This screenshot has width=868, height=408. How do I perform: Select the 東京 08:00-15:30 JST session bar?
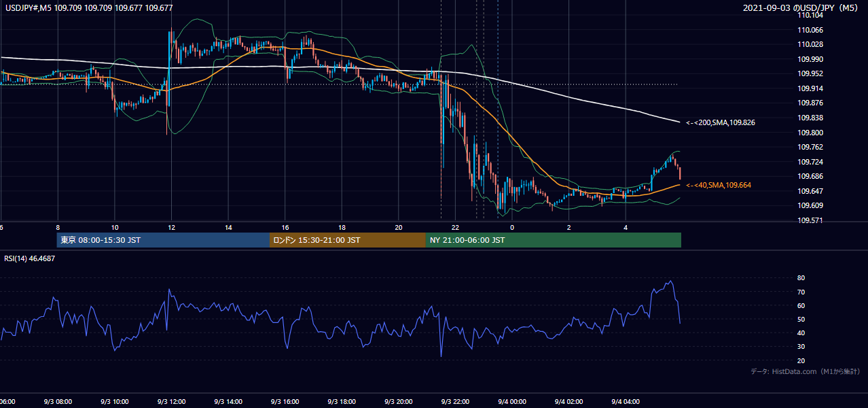(x=164, y=240)
